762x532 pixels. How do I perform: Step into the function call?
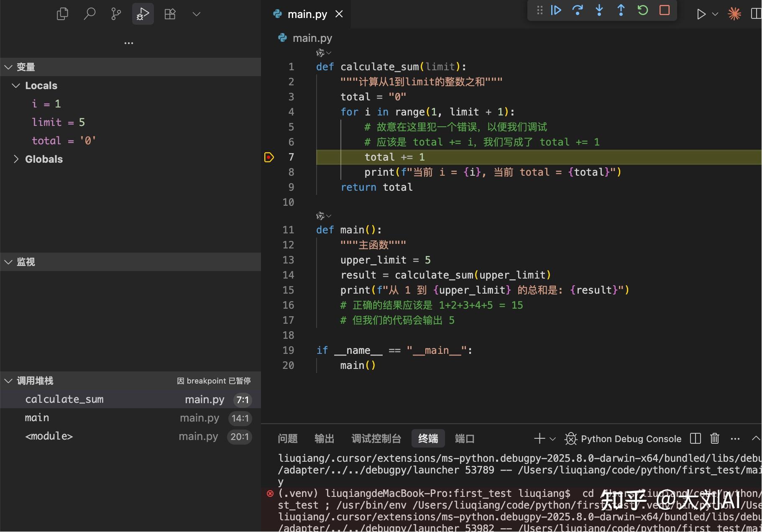pos(599,10)
